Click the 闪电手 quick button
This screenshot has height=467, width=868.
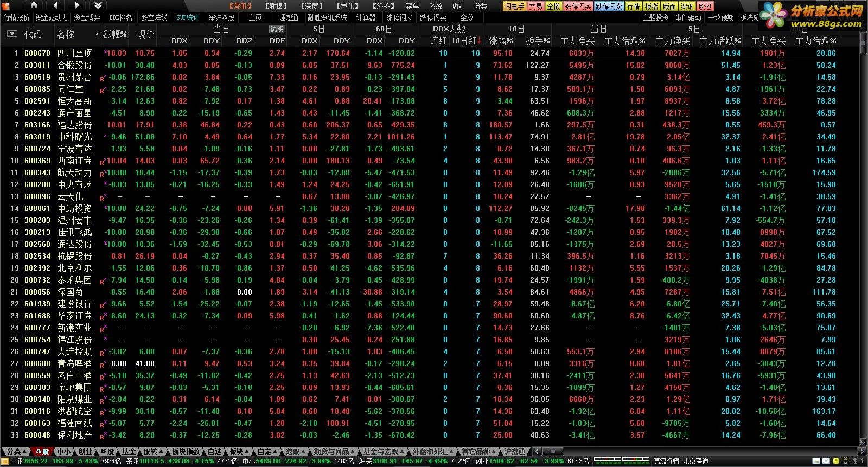point(514,7)
